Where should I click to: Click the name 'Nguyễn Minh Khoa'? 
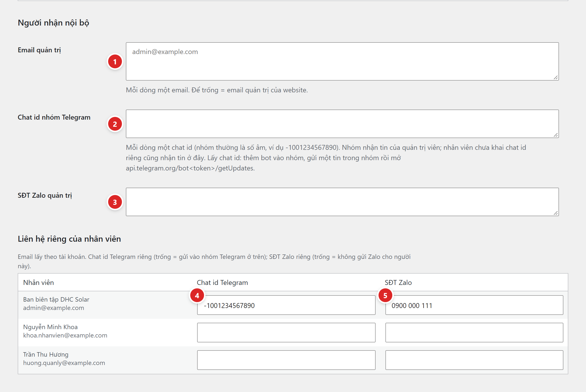click(x=51, y=327)
